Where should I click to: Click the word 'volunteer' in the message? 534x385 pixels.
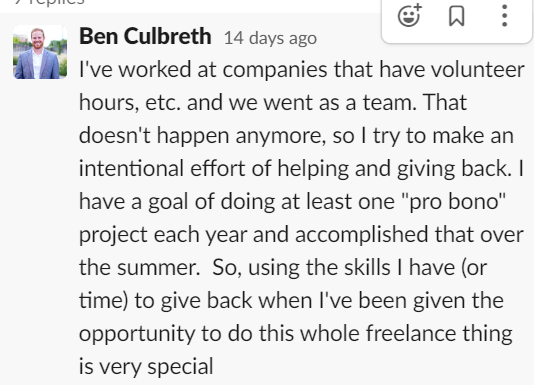[x=478, y=70]
